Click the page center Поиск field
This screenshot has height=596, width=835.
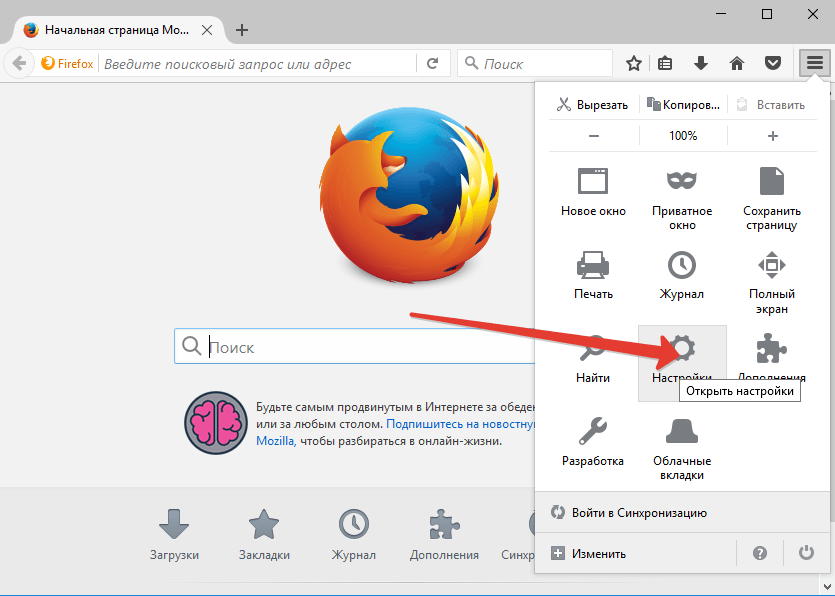click(356, 347)
